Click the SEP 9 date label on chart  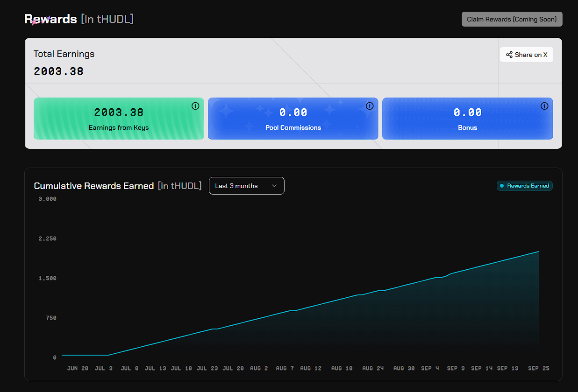click(456, 368)
